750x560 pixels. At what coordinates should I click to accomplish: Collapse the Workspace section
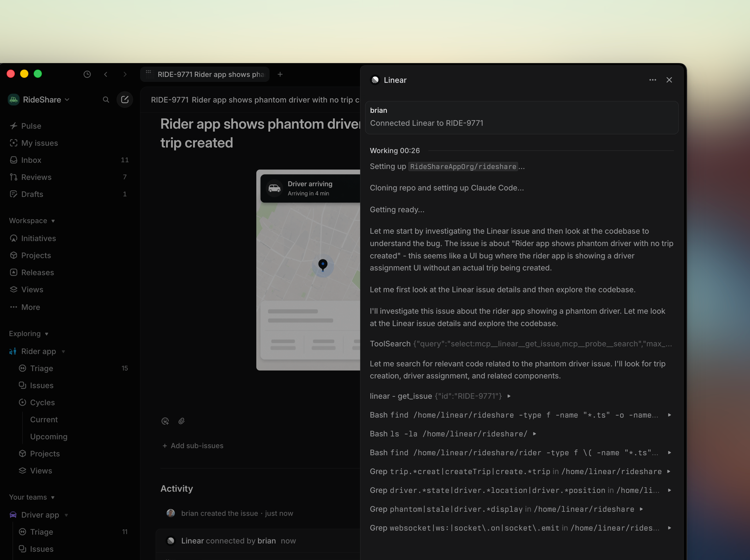32,221
